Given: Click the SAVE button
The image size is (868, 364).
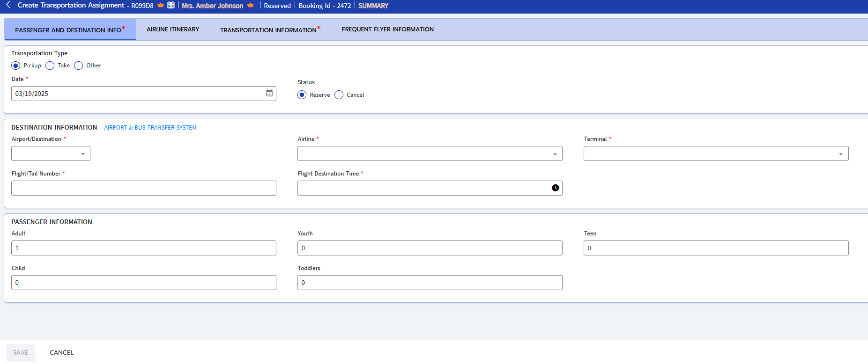Looking at the screenshot, I should (x=21, y=353).
